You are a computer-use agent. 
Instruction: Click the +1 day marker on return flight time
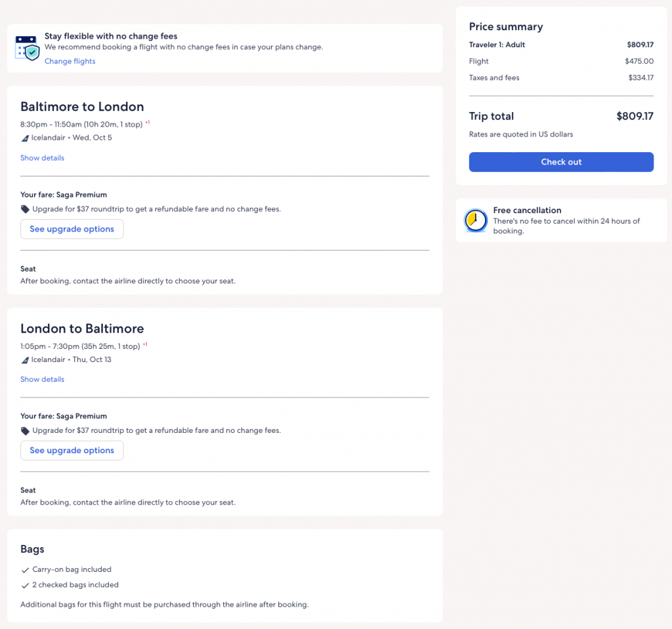145,344
